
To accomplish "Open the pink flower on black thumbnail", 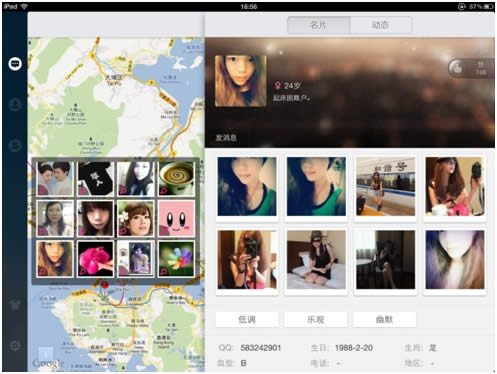I will [95, 259].
